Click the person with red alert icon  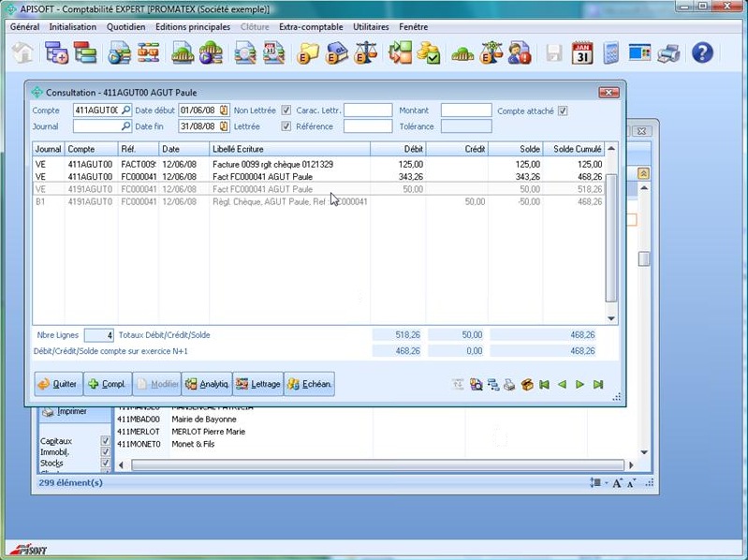click(x=520, y=53)
